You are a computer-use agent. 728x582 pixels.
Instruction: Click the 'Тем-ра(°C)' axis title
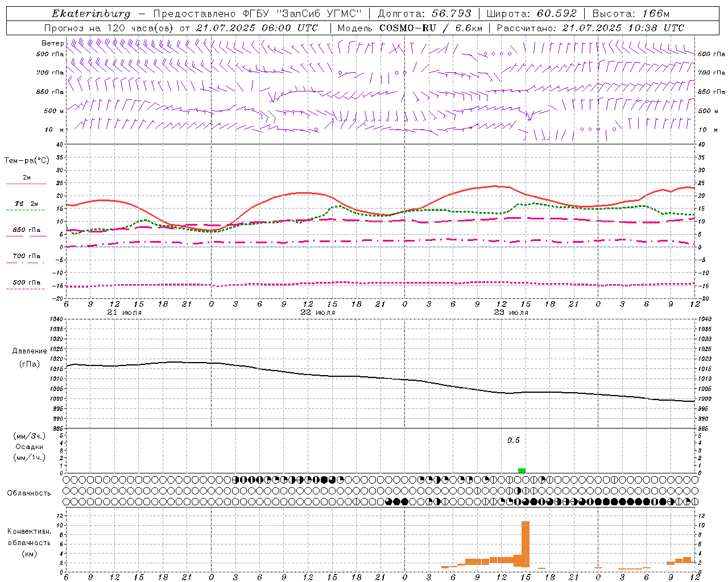pos(27,161)
